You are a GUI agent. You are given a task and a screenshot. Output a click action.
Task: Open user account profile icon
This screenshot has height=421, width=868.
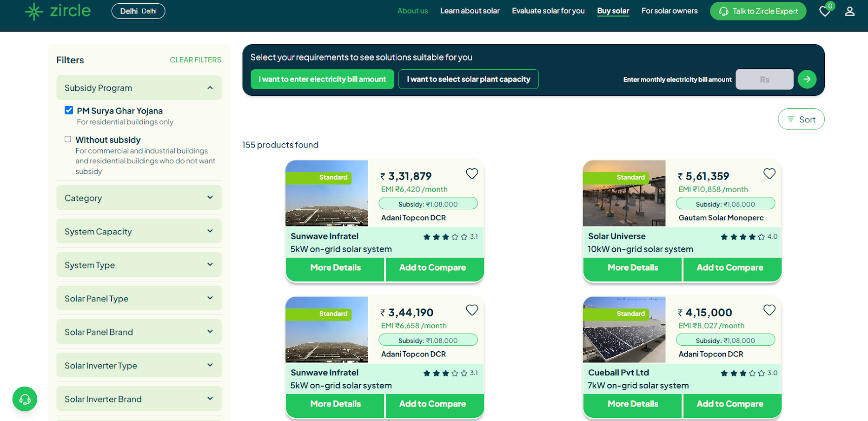coord(850,11)
